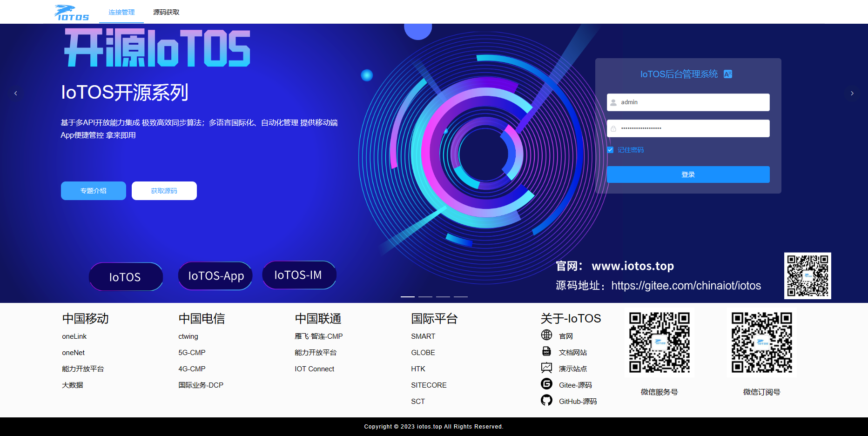Open the oneNet link
868x436 pixels.
tap(74, 353)
